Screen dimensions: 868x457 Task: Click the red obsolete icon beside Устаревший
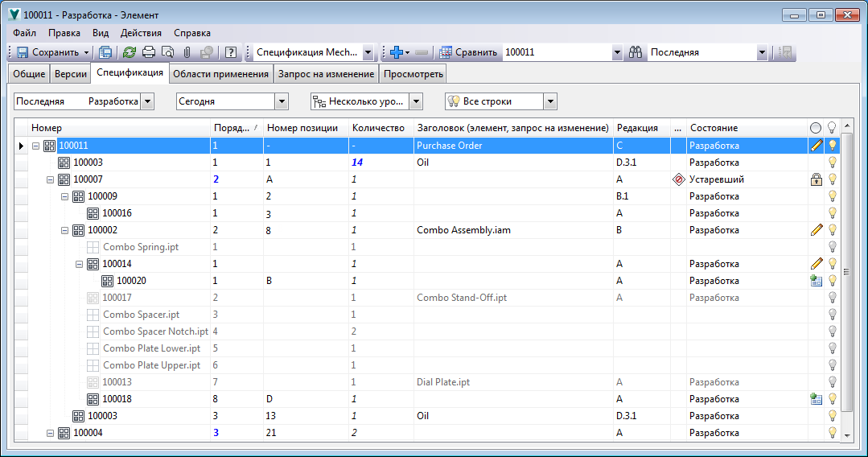(x=679, y=179)
